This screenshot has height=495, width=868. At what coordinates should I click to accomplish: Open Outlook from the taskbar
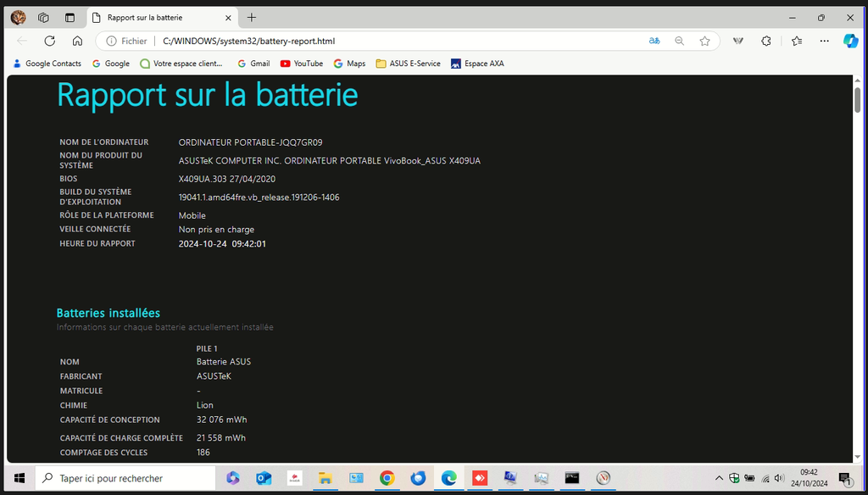(264, 478)
